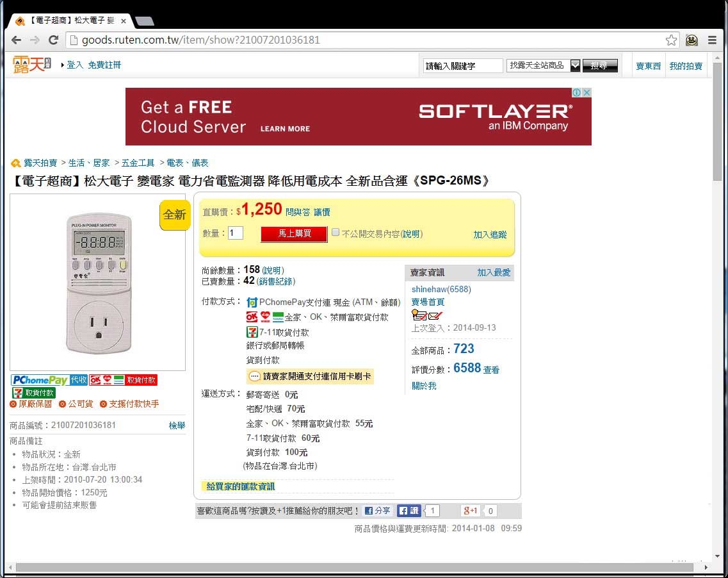Click the seller rating score 6588

(467, 368)
